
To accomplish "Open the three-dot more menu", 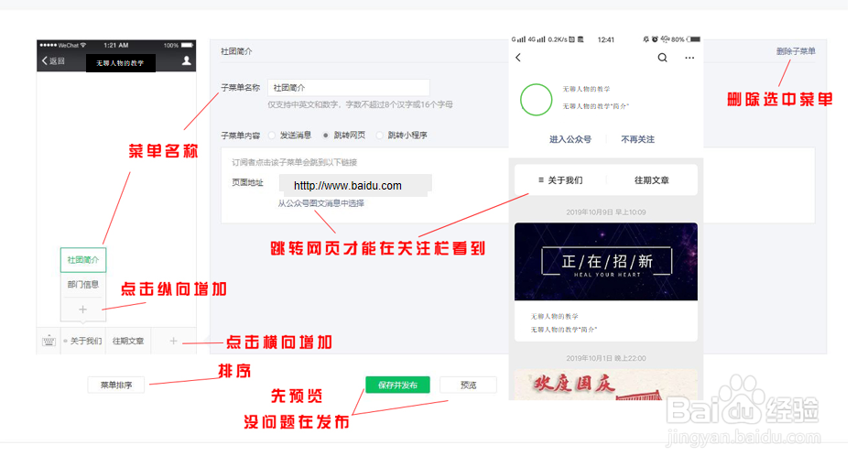I will (689, 58).
